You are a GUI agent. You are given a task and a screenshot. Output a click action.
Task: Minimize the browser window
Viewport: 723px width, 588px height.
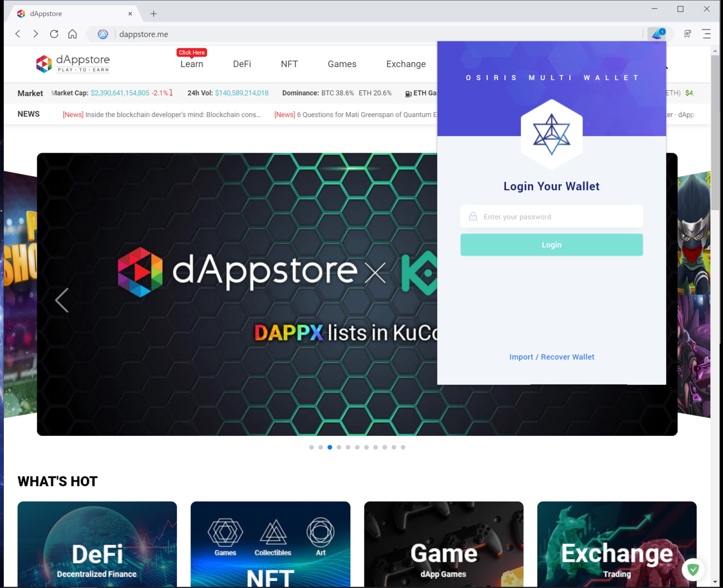tap(654, 9)
